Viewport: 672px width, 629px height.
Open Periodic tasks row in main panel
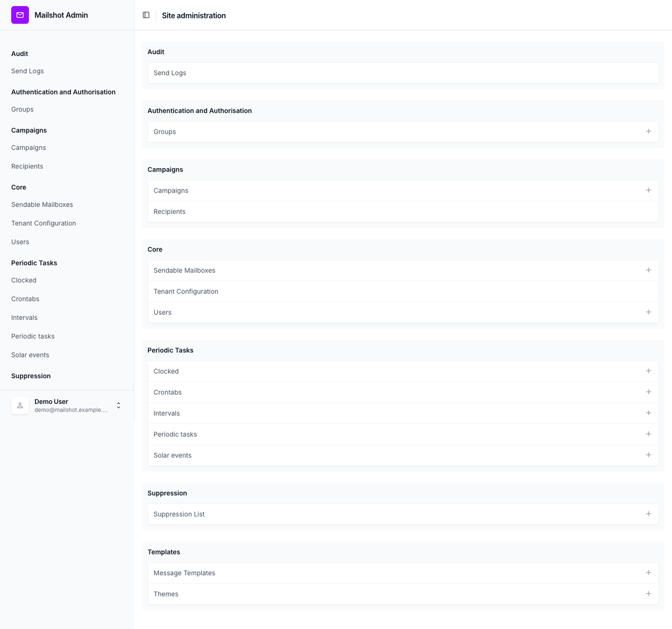click(403, 434)
